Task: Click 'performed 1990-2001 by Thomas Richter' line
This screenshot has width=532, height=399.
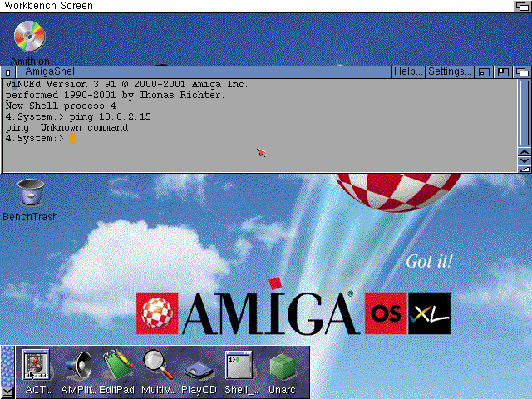Action: 116,95
